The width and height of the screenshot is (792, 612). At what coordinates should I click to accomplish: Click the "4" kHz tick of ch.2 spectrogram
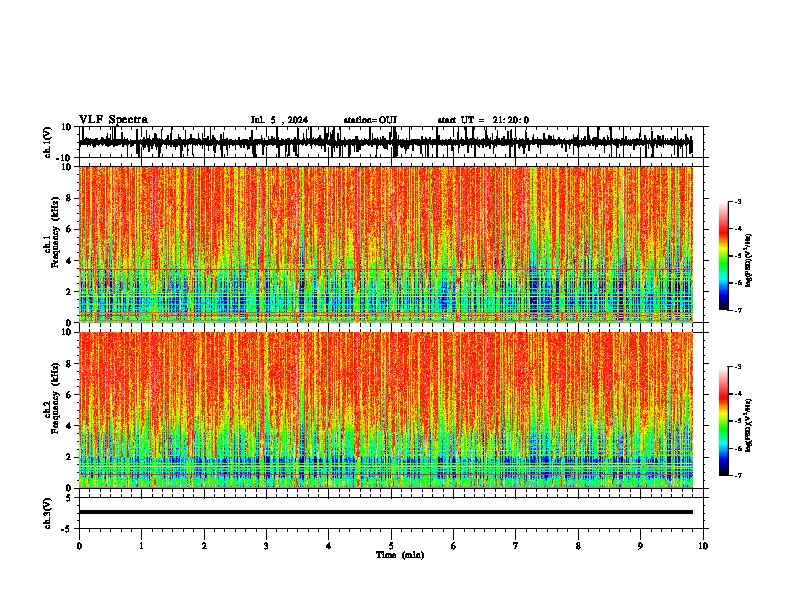coord(69,426)
